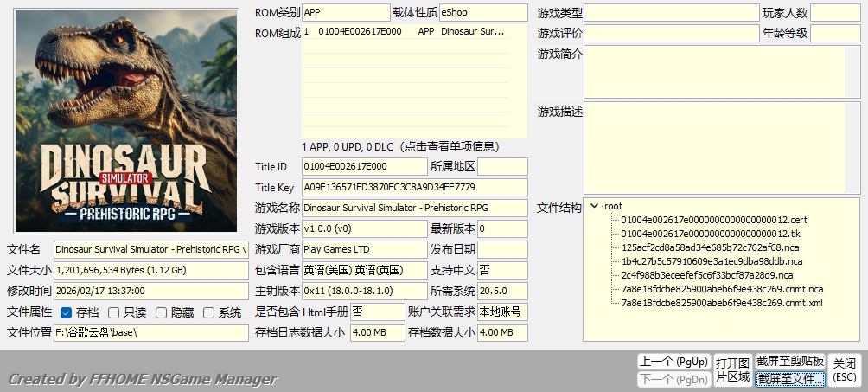Click the Dinosaur Survival Simulator cover image
Screen dimensions: 868x392
(x=125, y=121)
